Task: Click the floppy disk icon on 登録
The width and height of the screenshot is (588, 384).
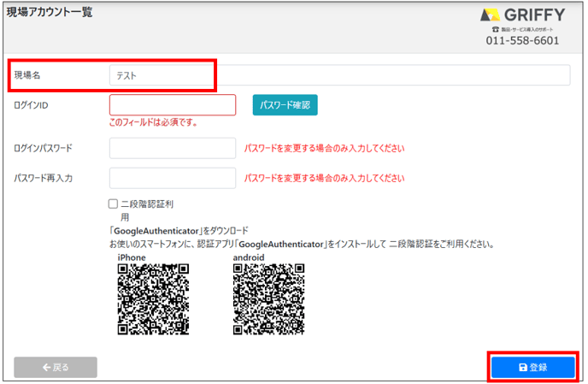Action: tap(523, 367)
